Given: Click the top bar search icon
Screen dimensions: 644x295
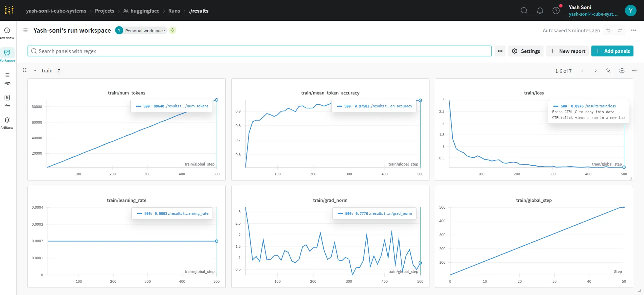Looking at the screenshot, I should click(524, 11).
